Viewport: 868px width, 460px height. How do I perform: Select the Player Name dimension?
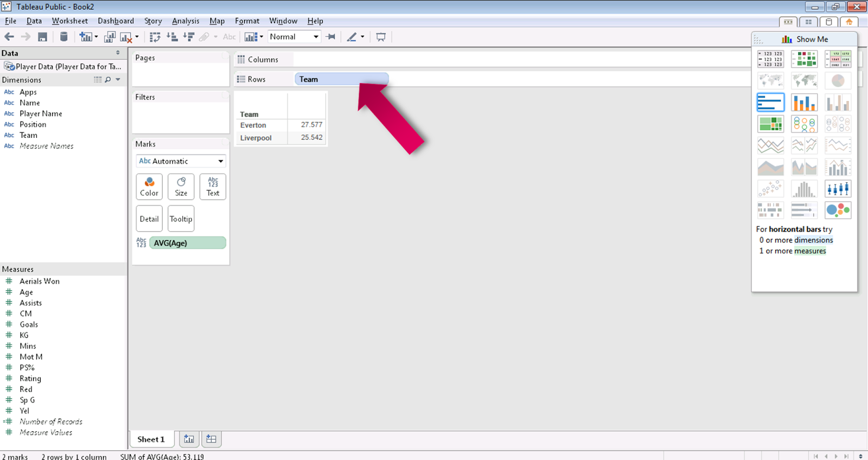(41, 113)
